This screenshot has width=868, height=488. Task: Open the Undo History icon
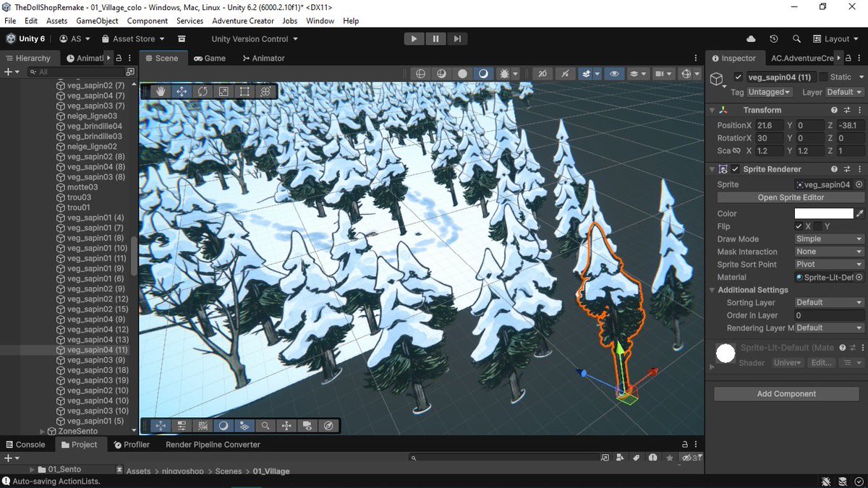point(774,39)
